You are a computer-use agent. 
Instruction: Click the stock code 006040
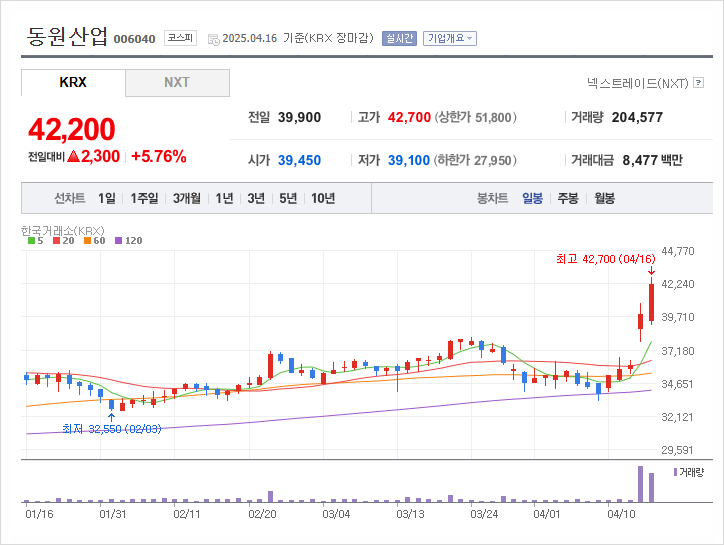[x=134, y=39]
